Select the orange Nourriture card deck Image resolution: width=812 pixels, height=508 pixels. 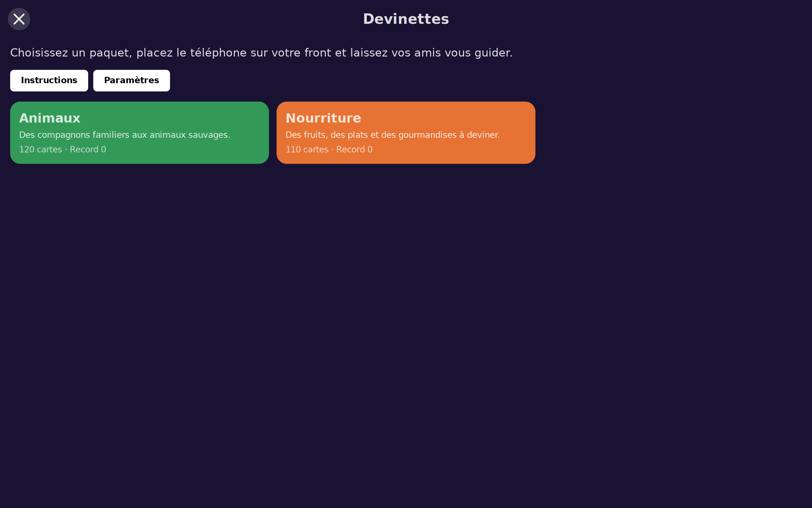pyautogui.click(x=406, y=133)
